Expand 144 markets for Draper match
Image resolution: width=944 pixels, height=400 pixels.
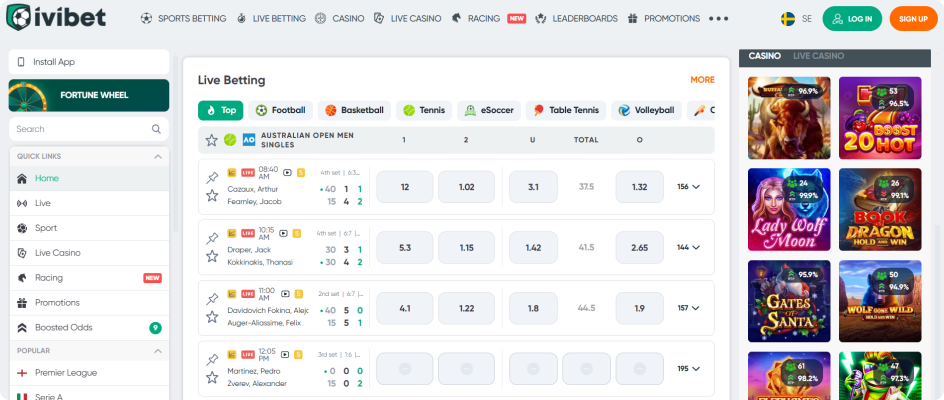[688, 248]
